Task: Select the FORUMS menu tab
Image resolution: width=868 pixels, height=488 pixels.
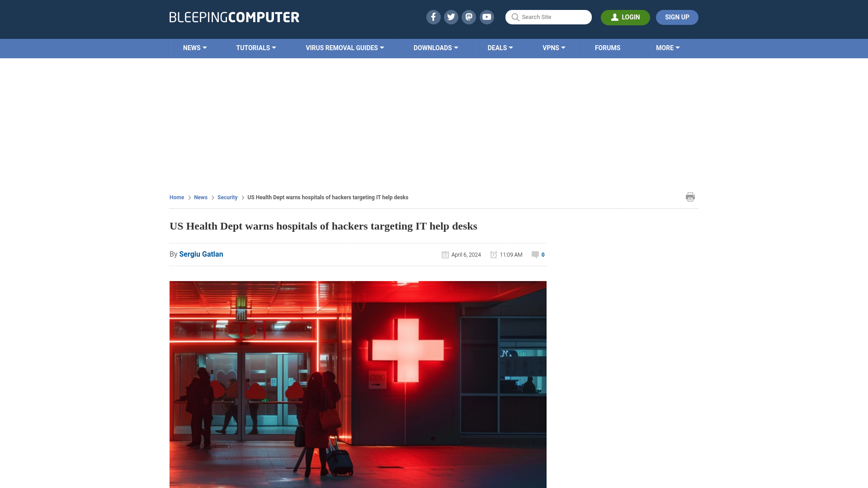Action: [608, 47]
